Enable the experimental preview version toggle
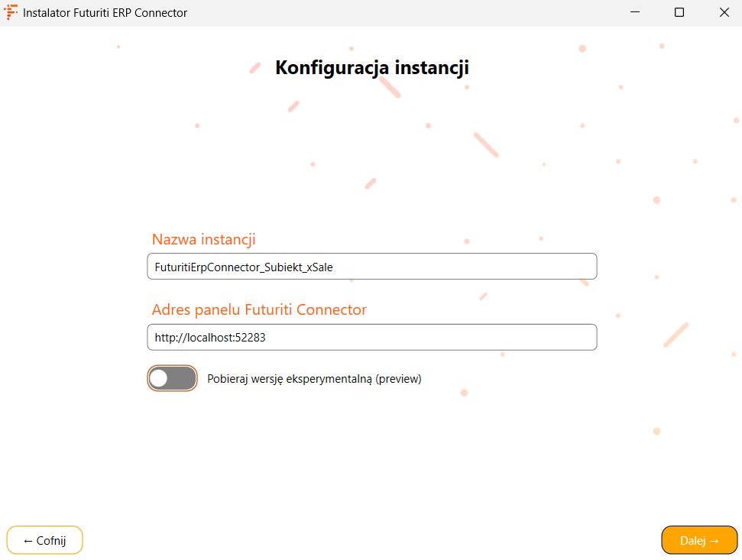This screenshot has height=560, width=742. [x=172, y=378]
